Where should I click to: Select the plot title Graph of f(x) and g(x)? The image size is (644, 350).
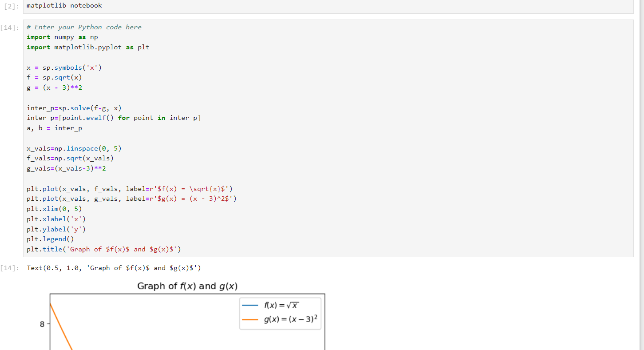(x=187, y=286)
